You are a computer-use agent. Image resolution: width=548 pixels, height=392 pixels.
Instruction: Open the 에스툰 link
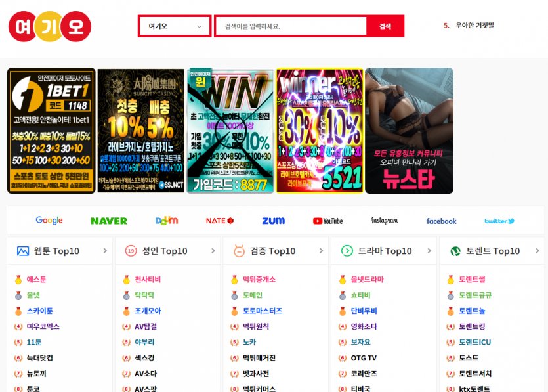point(36,280)
